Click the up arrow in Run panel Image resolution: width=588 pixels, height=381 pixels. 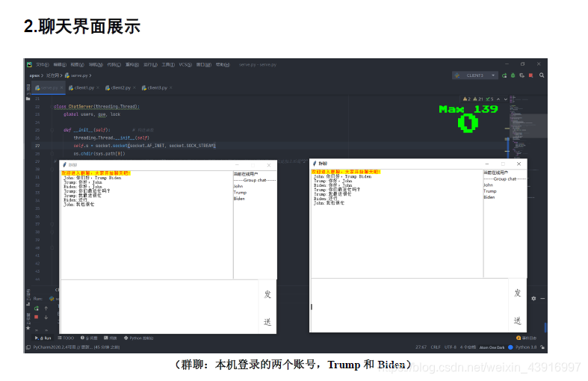[46, 309]
